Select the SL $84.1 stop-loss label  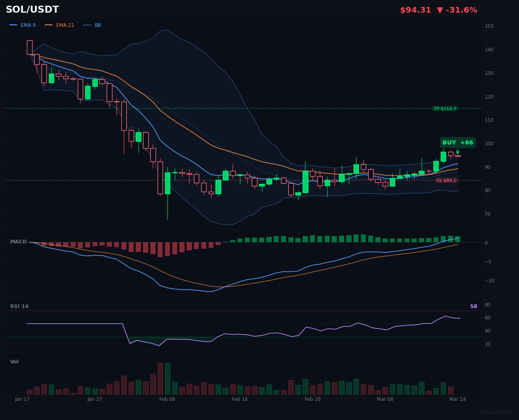click(x=446, y=179)
